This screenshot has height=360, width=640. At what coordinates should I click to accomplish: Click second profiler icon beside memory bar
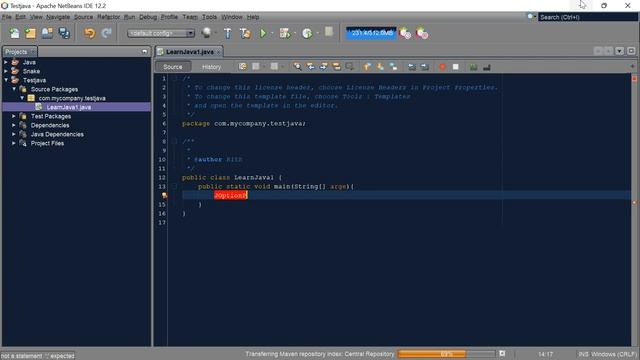coord(422,33)
